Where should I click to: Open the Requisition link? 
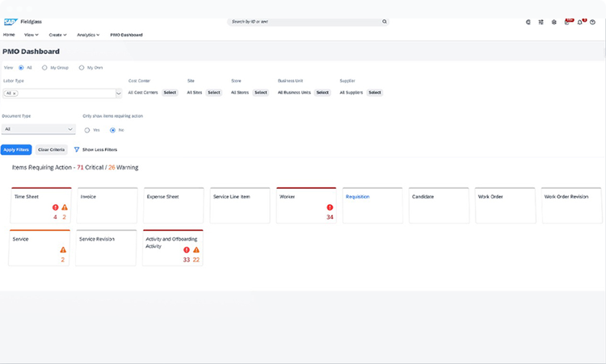click(x=357, y=196)
